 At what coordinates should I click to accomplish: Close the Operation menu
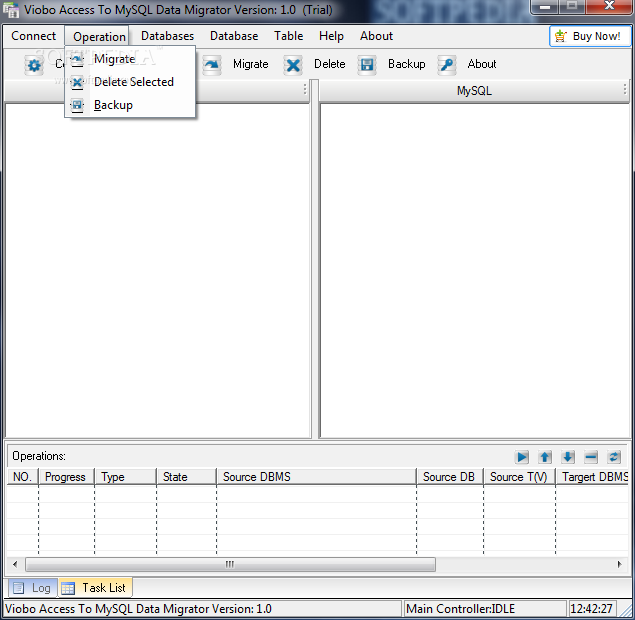pyautogui.click(x=99, y=37)
